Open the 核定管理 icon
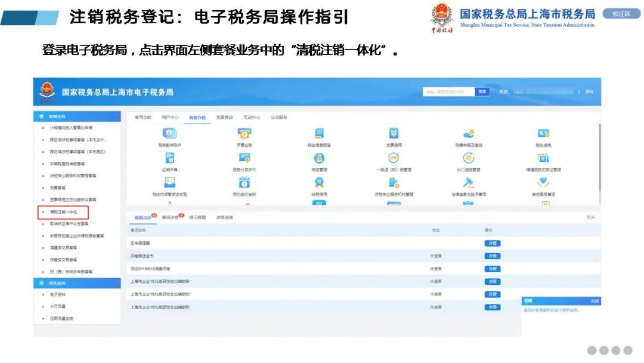Image resolution: width=644 pixels, height=363 pixels. click(x=319, y=158)
